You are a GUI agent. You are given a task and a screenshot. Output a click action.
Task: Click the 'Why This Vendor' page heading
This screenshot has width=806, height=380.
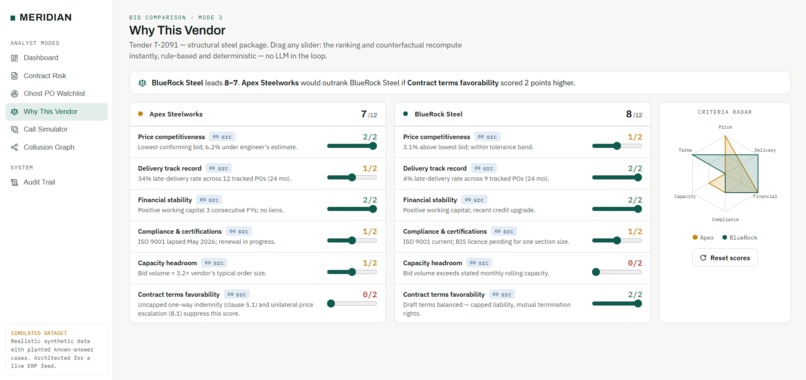[177, 30]
